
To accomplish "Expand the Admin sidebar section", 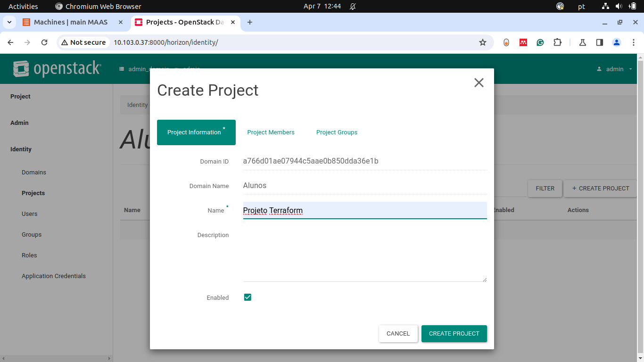I will coord(19,123).
